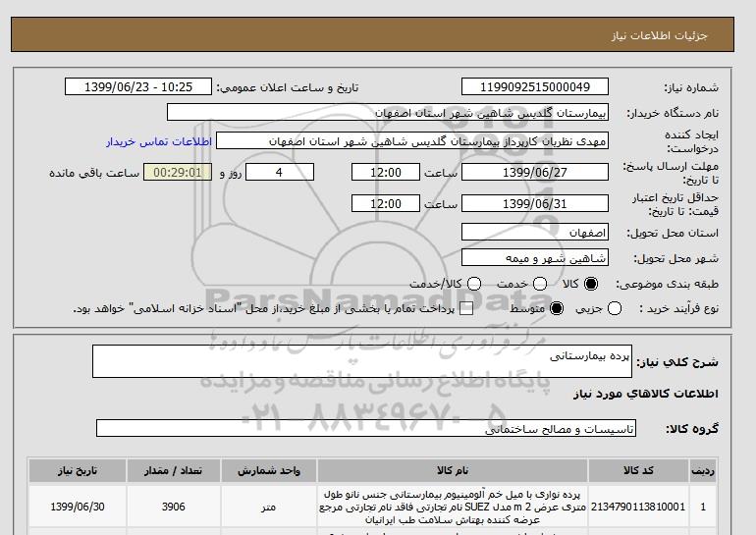
Task: Click the price validity time 12:00 field
Action: click(386, 204)
